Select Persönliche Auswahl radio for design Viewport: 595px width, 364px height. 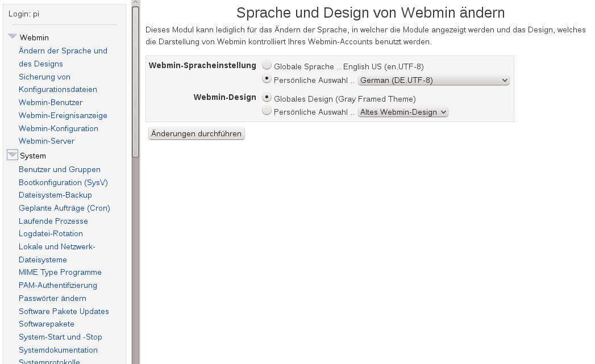(x=267, y=111)
